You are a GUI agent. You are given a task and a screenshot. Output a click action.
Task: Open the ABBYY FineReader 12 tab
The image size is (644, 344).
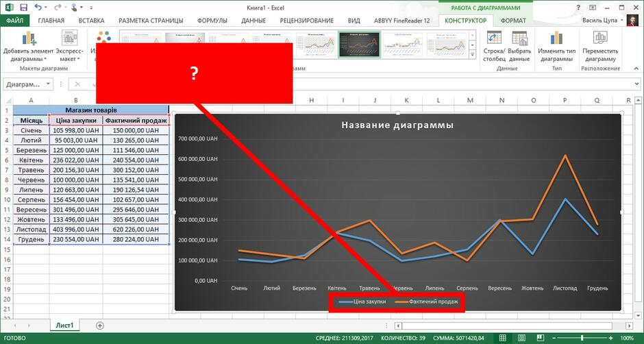tap(401, 20)
